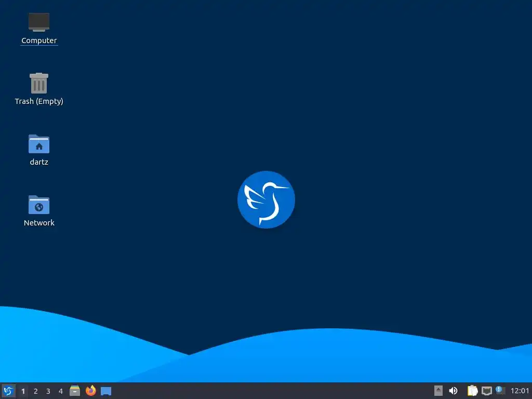Screen dimensions: 532x399
Task: Switch to workspace 4
Action: point(61,391)
